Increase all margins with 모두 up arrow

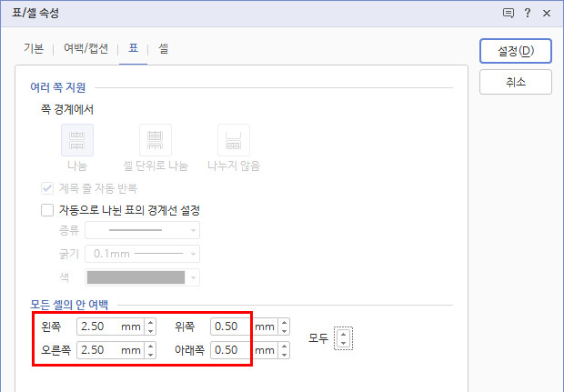344,334
